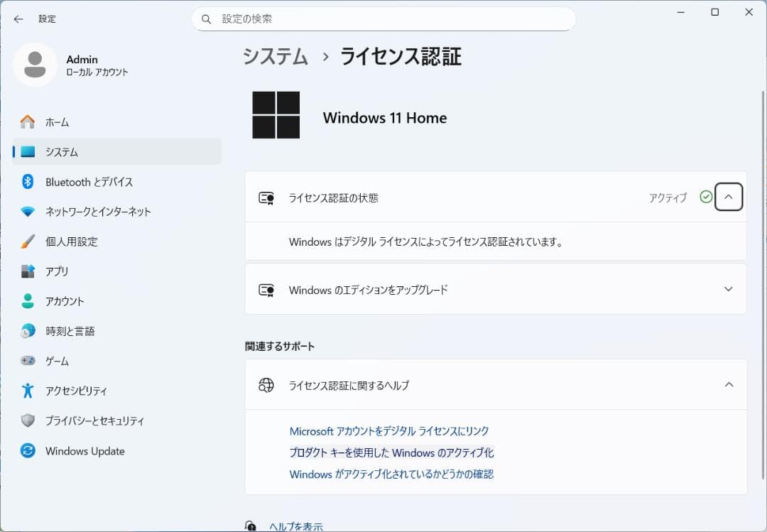Click the アプリ sidebar icon
Image resolution: width=767 pixels, height=532 pixels.
coord(27,271)
